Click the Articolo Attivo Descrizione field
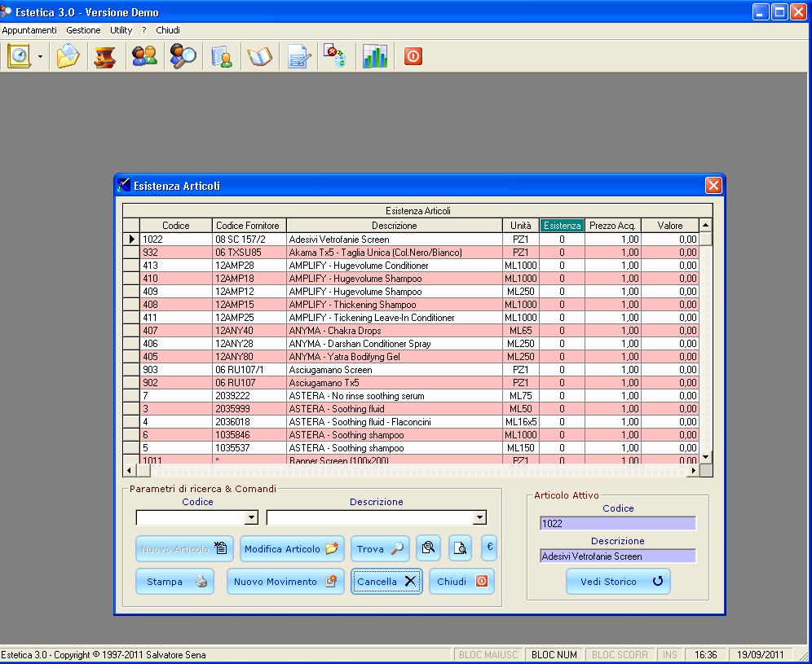 617,556
